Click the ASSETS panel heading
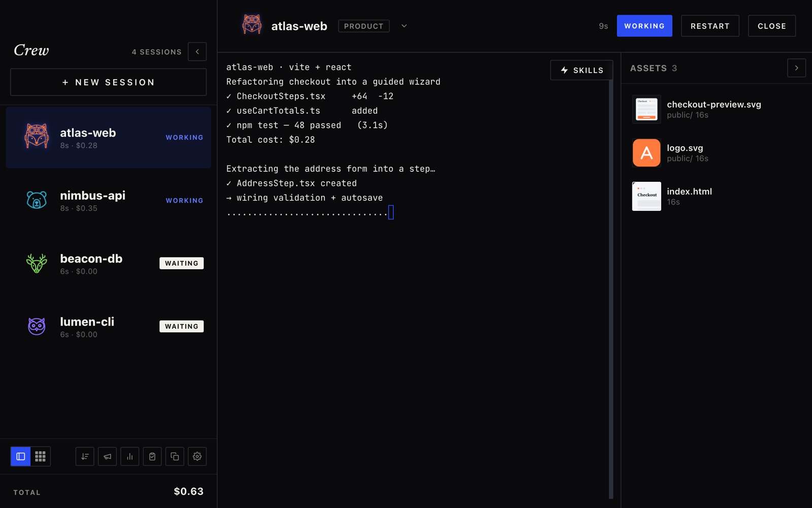Image resolution: width=812 pixels, height=508 pixels. 649,68
